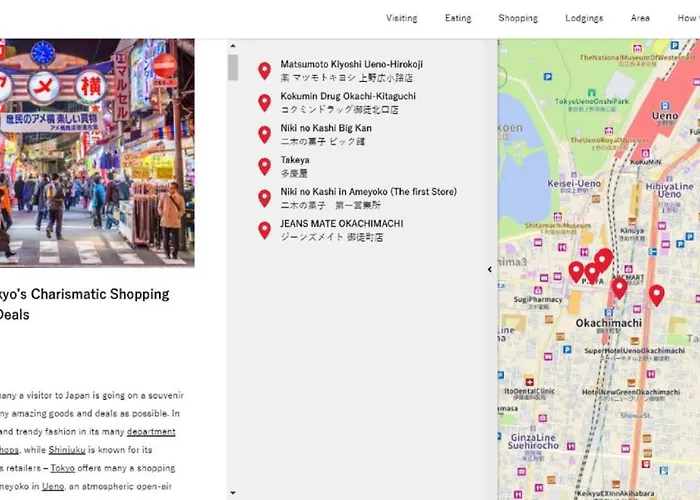Screen dimensions: 700x500
Task: Open Niki no Kashi in Ameyoko first store
Action: [x=368, y=198]
